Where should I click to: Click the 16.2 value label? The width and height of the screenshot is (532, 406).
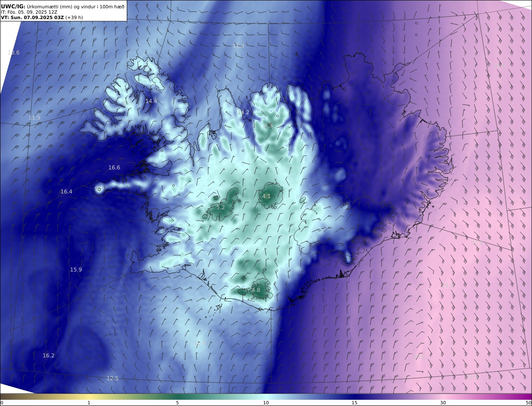(49, 356)
